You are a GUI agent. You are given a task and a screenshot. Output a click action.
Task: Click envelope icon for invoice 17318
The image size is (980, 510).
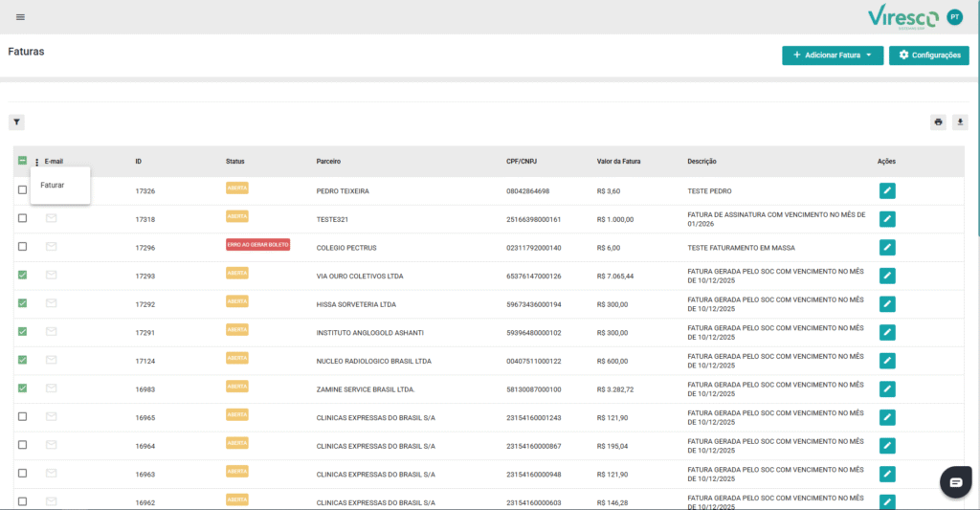coord(52,219)
